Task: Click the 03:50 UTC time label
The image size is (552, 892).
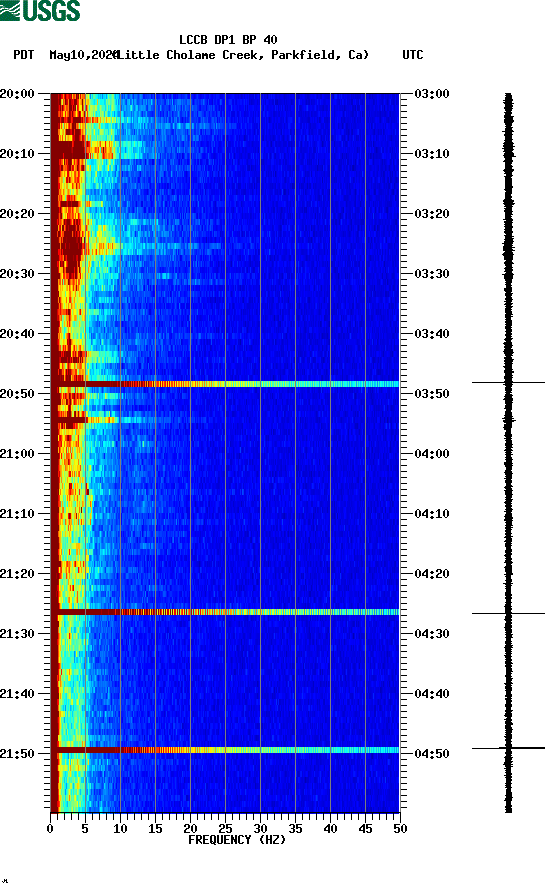Action: click(x=432, y=394)
